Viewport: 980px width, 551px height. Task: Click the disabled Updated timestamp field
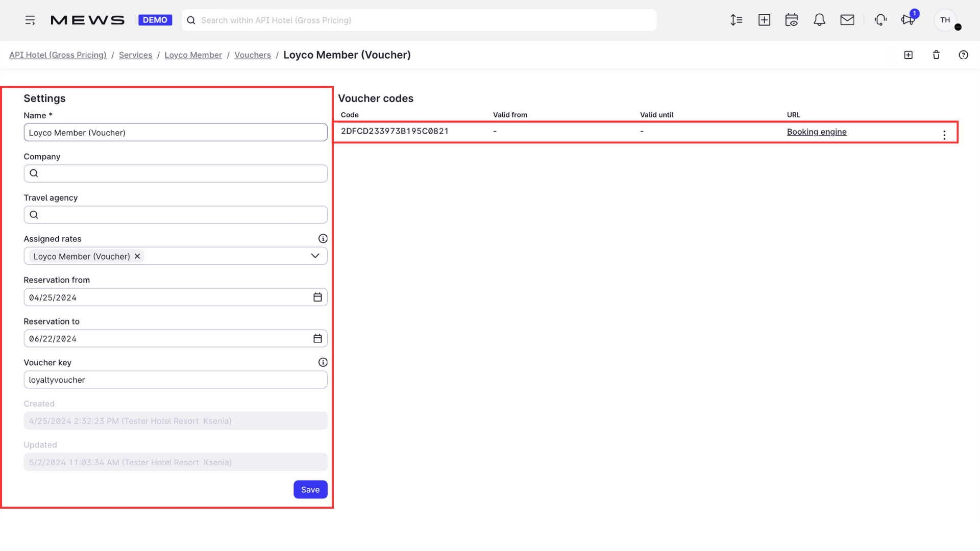pos(176,462)
